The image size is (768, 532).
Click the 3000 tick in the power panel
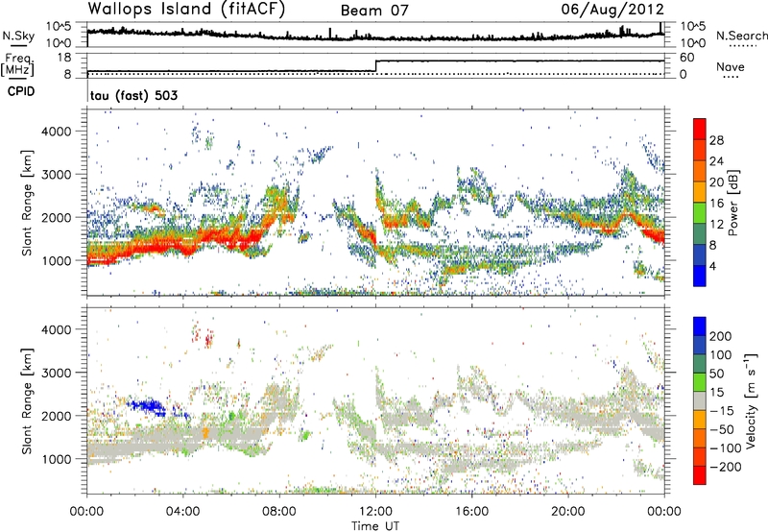(57, 175)
